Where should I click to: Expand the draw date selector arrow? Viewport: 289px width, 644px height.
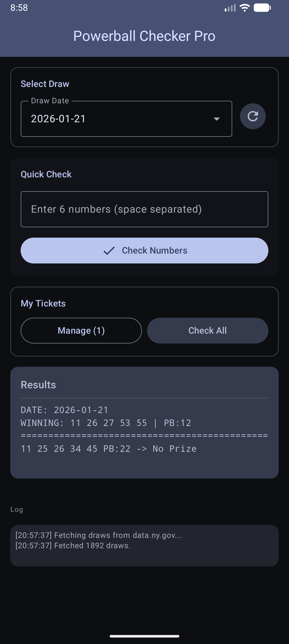(216, 119)
